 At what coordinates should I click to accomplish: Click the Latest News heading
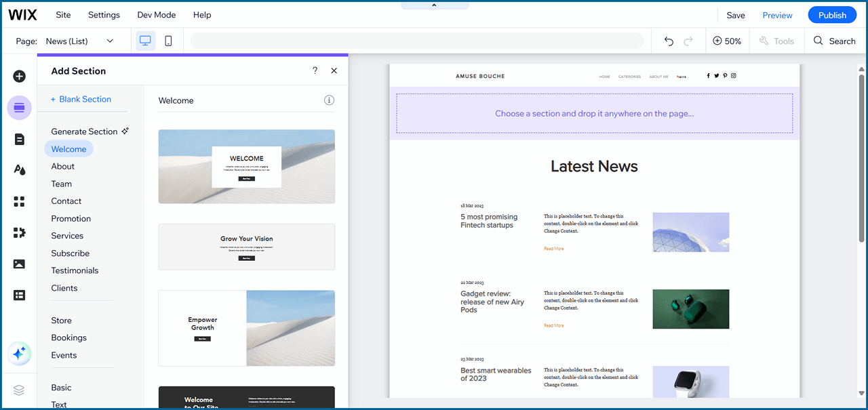[594, 166]
